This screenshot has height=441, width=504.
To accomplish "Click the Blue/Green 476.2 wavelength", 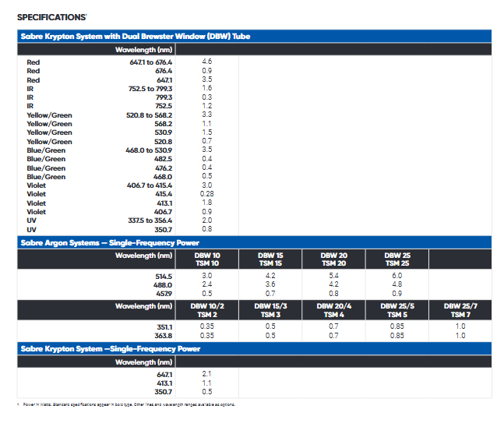I will (164, 168).
